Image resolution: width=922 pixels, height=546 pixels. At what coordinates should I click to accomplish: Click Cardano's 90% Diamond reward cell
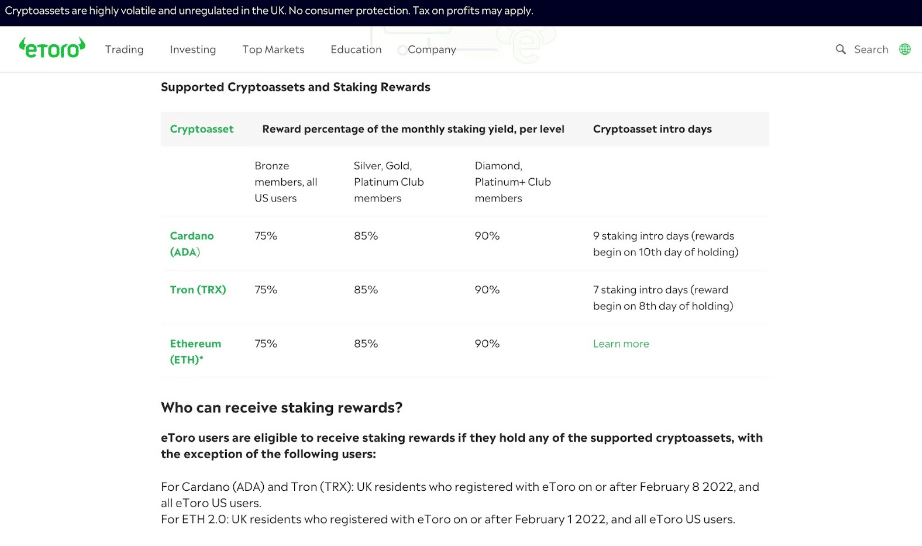(487, 236)
